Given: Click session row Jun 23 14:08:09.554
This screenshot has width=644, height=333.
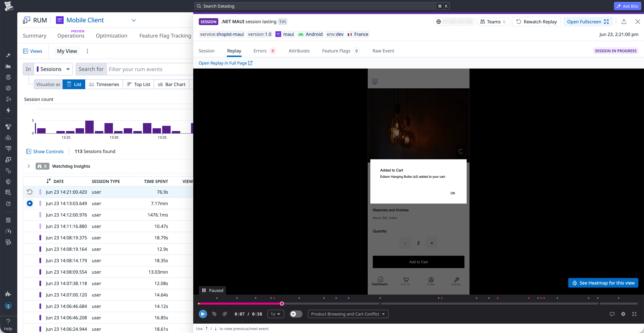Looking at the screenshot, I should point(108,272).
